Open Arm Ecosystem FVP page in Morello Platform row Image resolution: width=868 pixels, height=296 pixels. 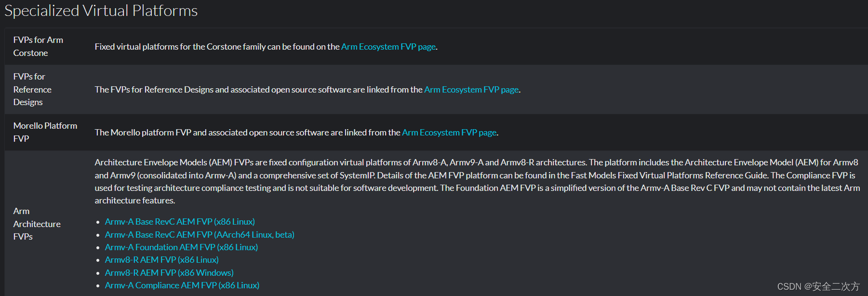[449, 132]
